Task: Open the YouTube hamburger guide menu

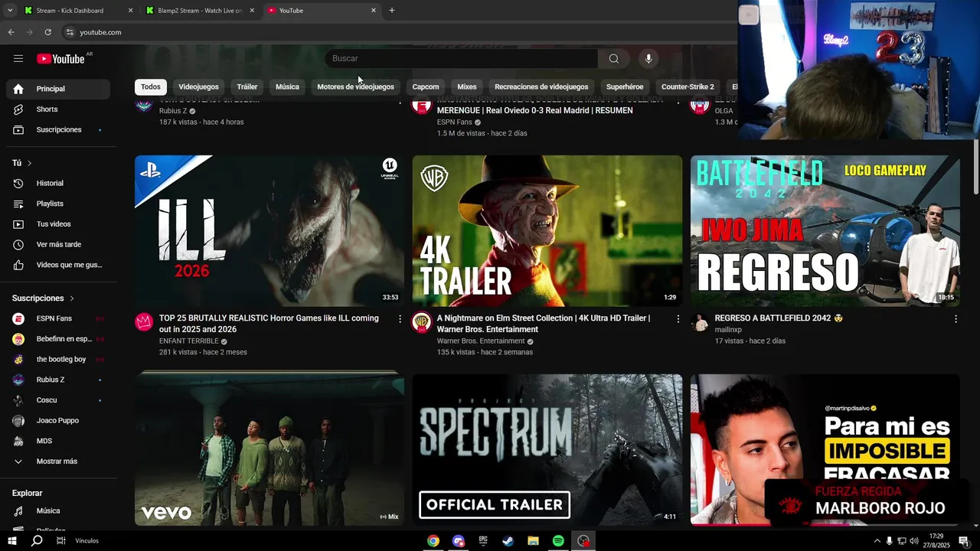Action: [x=18, y=59]
